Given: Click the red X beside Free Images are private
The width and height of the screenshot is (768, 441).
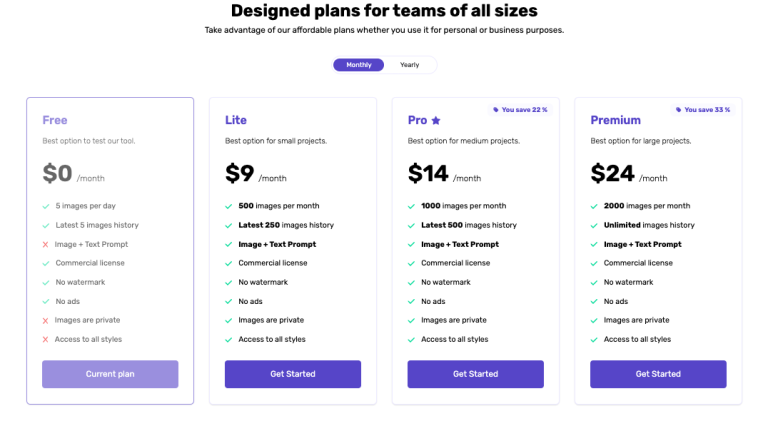Looking at the screenshot, I should [46, 320].
